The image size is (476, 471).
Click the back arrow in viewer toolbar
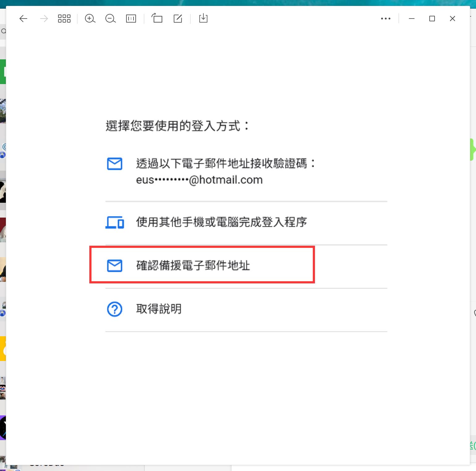click(x=23, y=19)
